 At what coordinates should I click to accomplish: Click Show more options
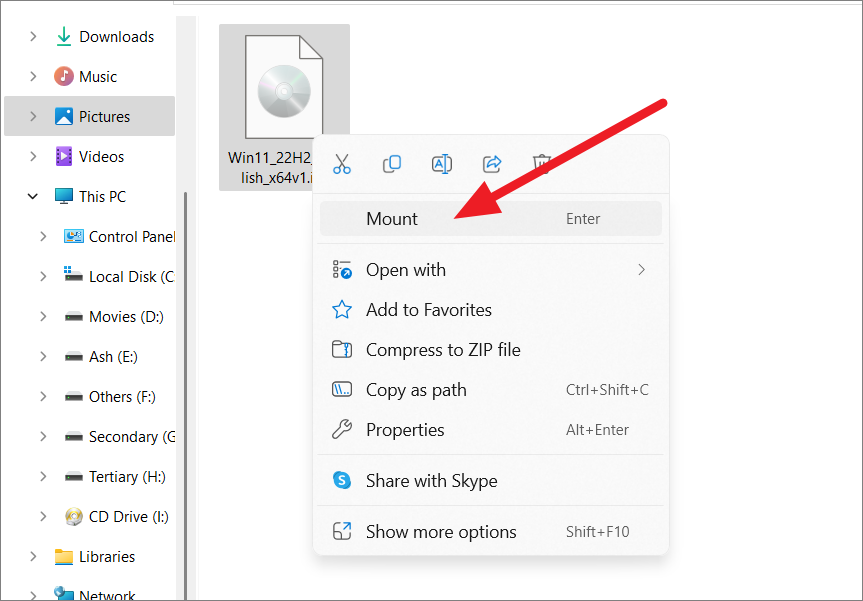click(x=490, y=532)
